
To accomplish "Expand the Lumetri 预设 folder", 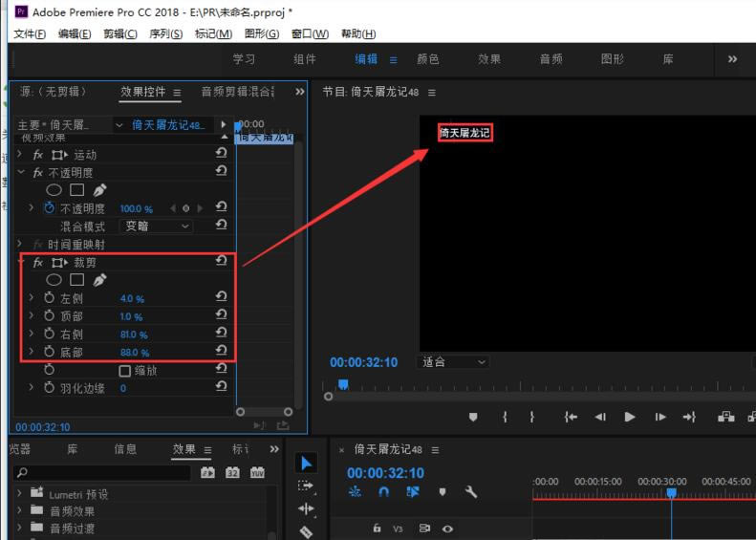I will pos(21,494).
